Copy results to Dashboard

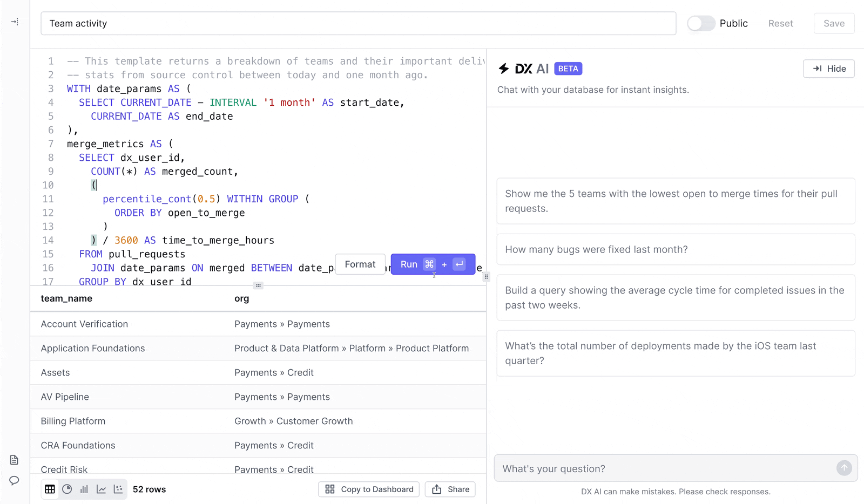point(369,489)
